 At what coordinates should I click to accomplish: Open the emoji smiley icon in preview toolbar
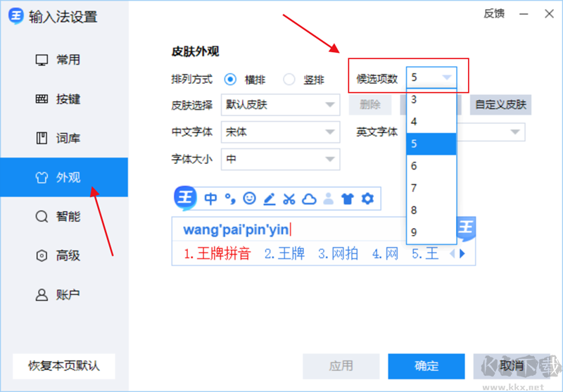[x=250, y=198]
